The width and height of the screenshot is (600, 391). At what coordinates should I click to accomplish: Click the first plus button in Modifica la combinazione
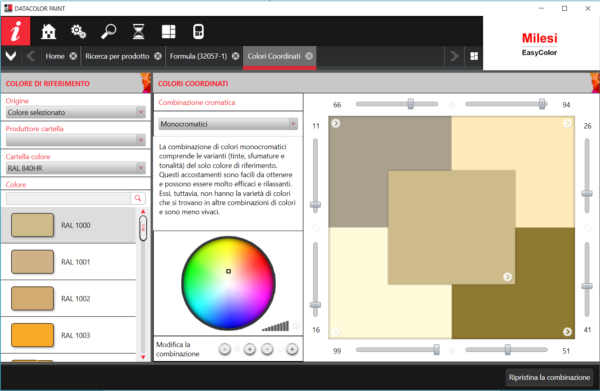point(249,349)
